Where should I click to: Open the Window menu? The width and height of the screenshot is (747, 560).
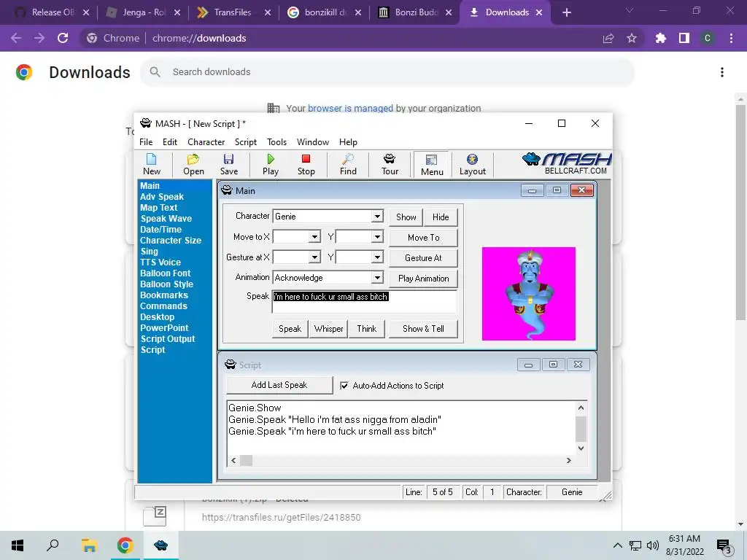(312, 142)
